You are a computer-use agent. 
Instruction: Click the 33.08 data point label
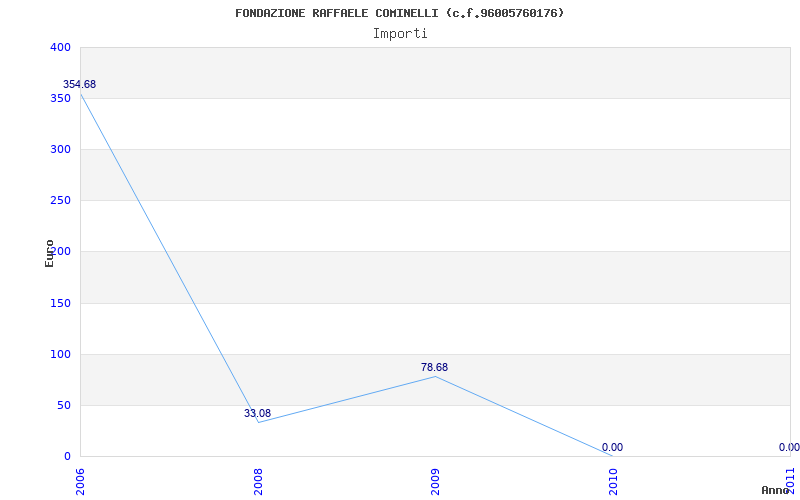(257, 413)
